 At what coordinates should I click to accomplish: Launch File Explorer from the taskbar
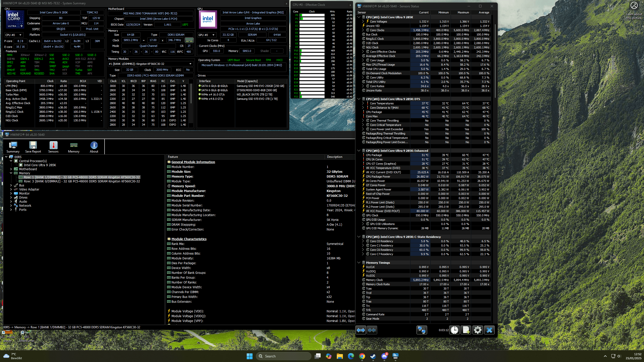tap(340, 356)
